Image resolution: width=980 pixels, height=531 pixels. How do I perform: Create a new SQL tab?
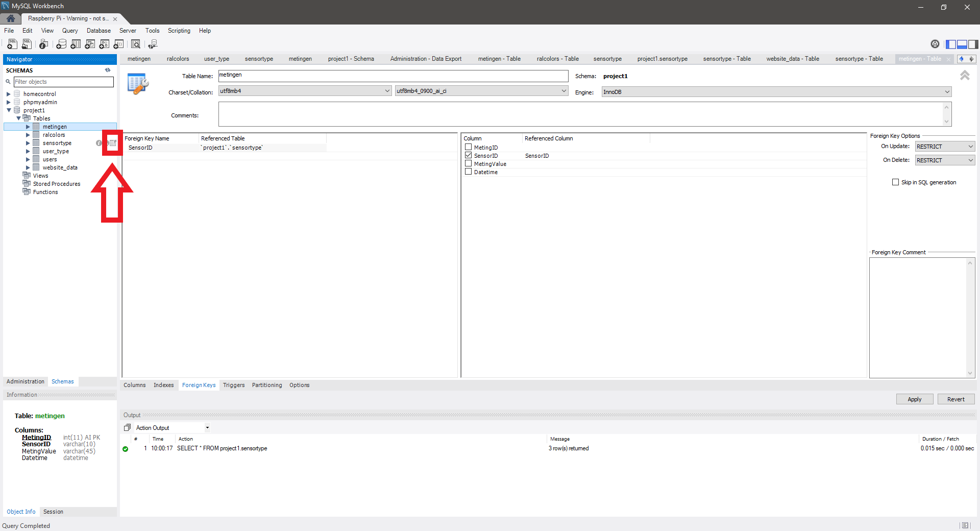click(12, 44)
